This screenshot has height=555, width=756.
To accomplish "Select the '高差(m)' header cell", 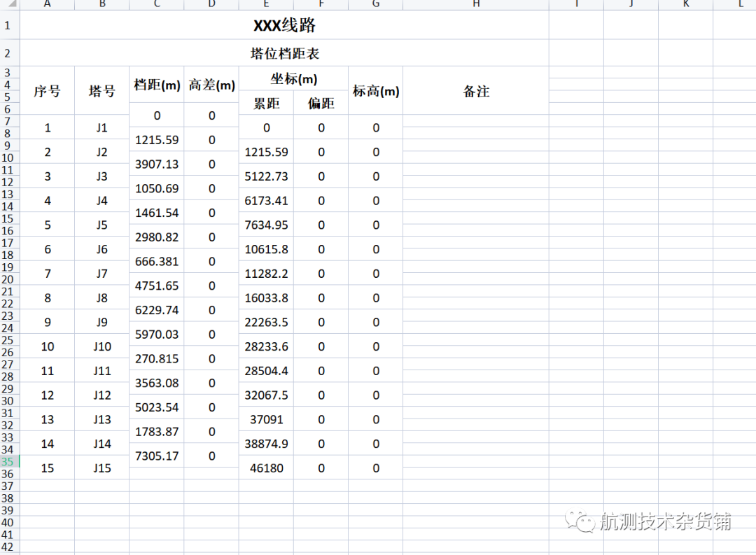I will 211,85.
